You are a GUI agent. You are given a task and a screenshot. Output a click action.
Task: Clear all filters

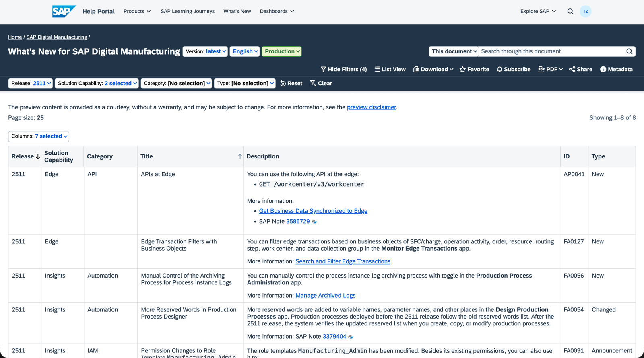click(321, 83)
